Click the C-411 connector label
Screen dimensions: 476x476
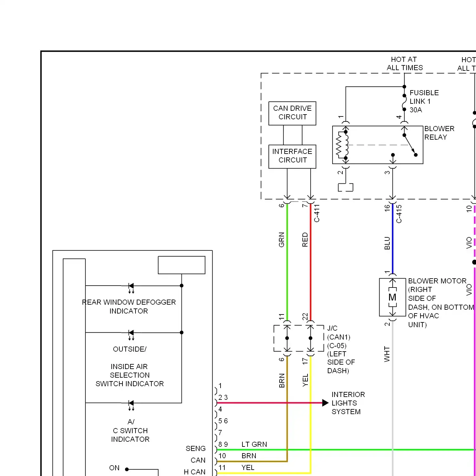tap(317, 213)
